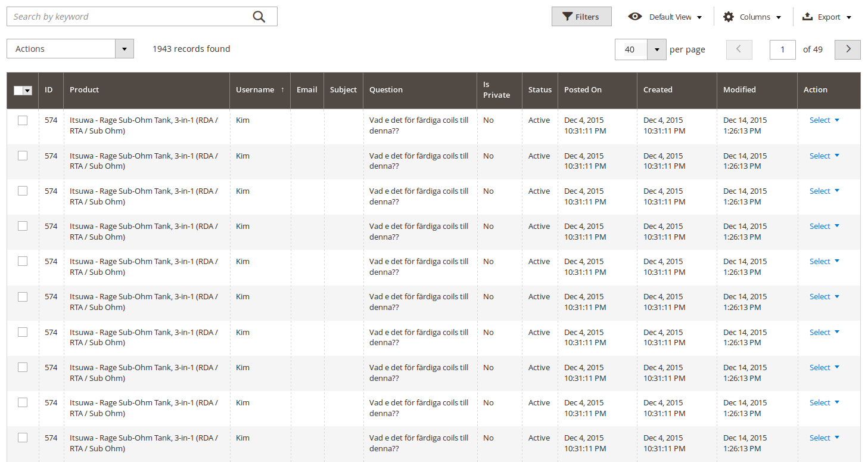This screenshot has height=462, width=868.
Task: Open the Select action link in fifth row
Action: pyautogui.click(x=824, y=261)
